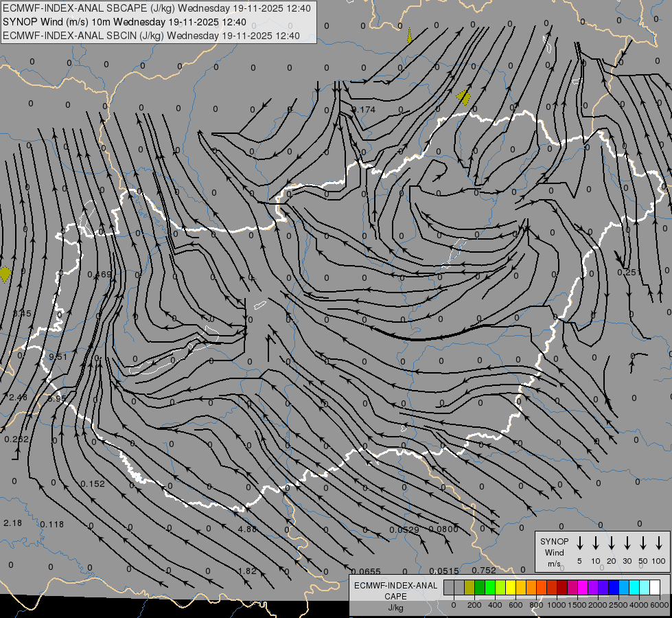Click the olive diamond marker above 3.45
The image size is (672, 618).
[5, 275]
